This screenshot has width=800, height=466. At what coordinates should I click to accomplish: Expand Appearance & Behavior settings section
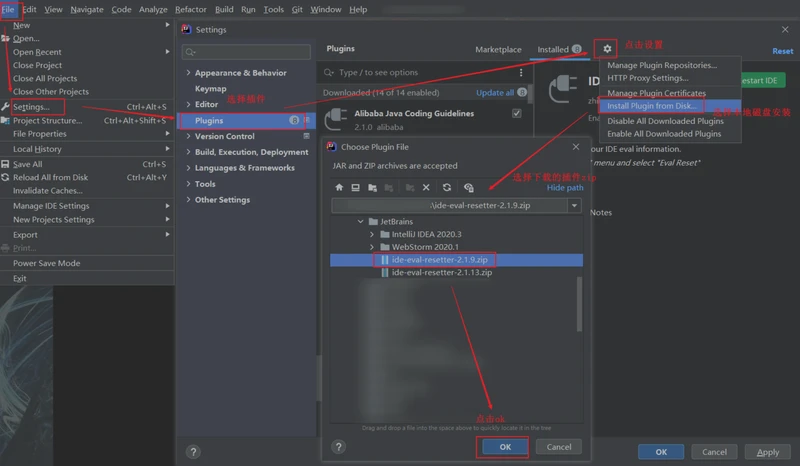(188, 73)
